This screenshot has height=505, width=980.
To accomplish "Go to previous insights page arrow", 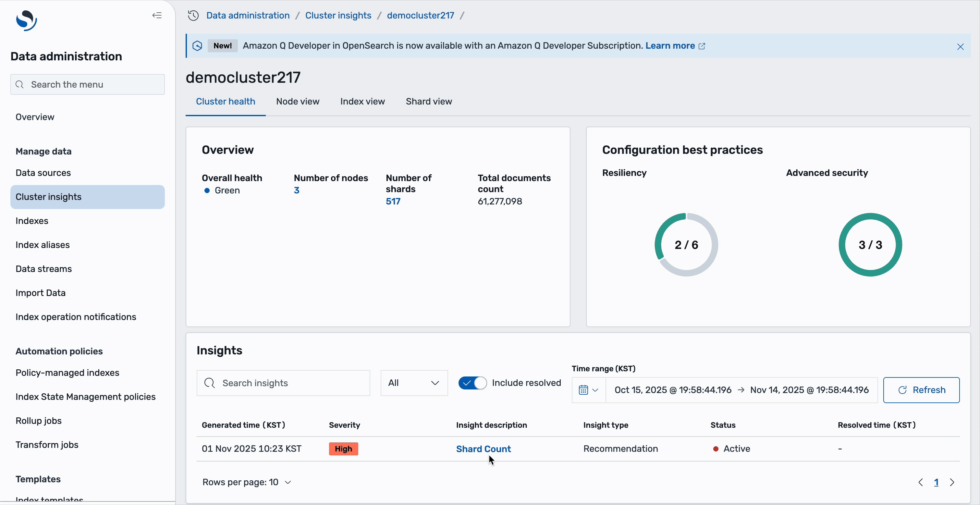I will 920,482.
